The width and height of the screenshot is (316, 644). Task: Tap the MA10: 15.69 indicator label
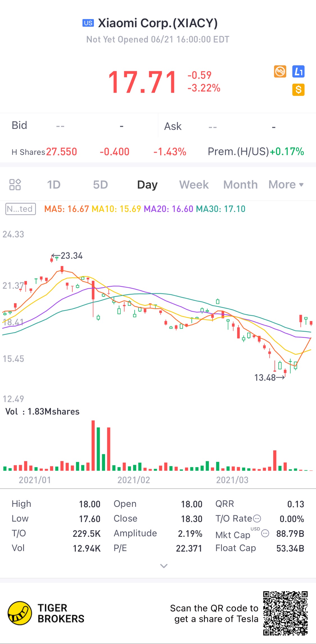coord(116,209)
